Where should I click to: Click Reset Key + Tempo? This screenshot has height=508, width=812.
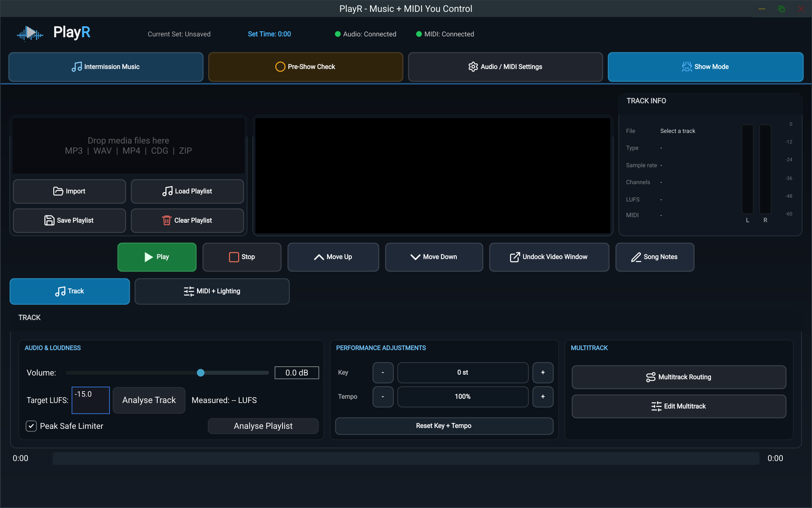pyautogui.click(x=444, y=426)
